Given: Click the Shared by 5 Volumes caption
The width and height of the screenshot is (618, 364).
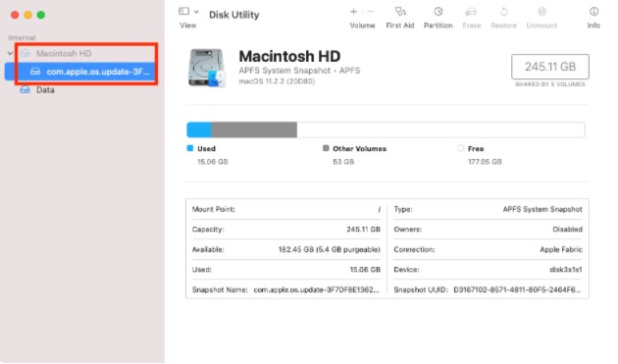Looking at the screenshot, I should coord(549,84).
